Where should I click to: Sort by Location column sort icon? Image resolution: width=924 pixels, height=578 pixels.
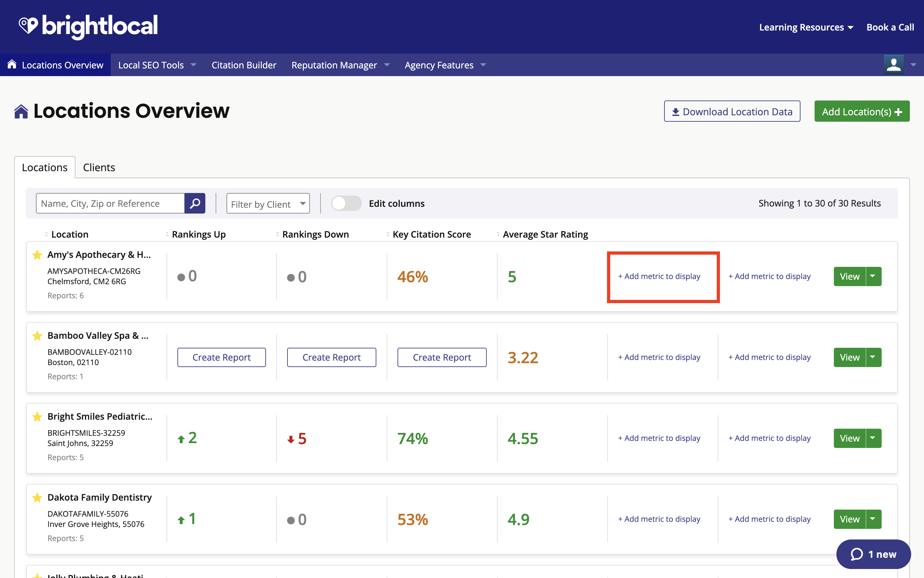[x=46, y=234]
